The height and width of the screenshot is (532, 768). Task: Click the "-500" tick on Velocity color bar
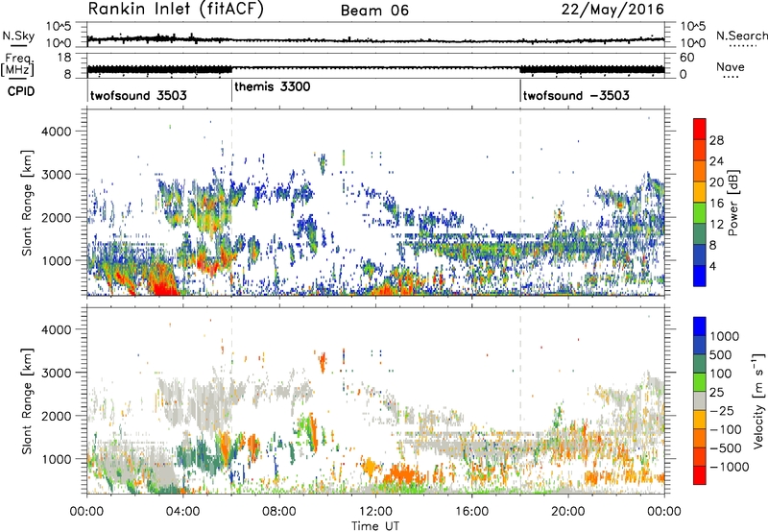pos(726,447)
